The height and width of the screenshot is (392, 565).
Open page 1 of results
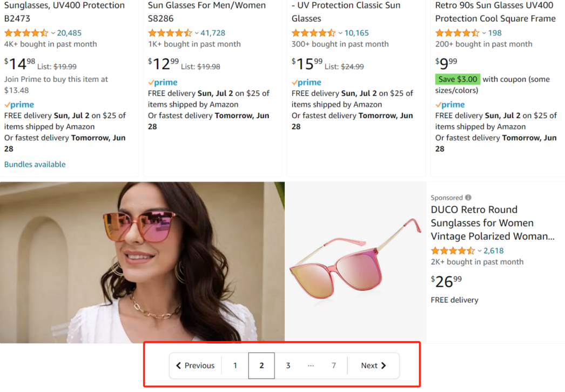tap(235, 366)
